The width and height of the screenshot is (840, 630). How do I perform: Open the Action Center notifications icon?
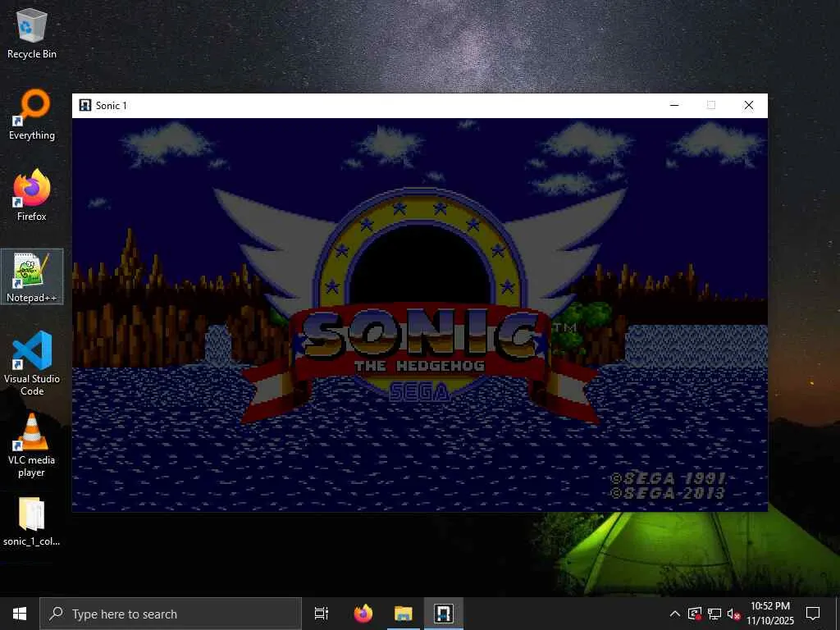(x=813, y=614)
